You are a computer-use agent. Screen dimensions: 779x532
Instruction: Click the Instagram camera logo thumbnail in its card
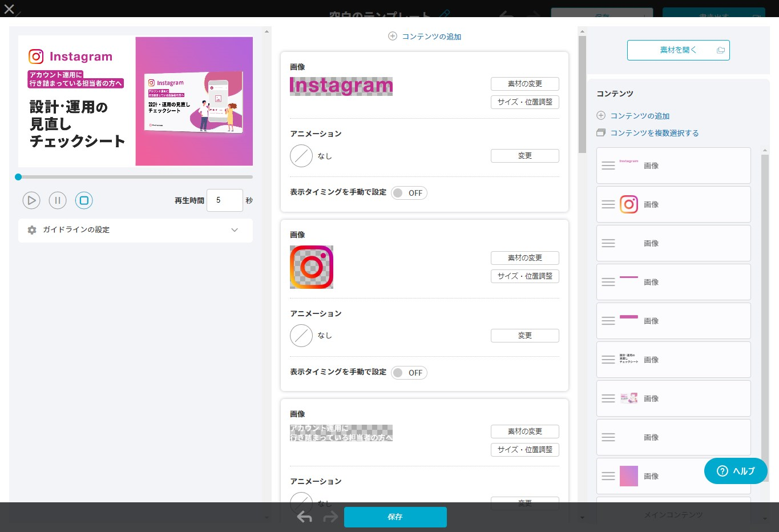point(312,267)
